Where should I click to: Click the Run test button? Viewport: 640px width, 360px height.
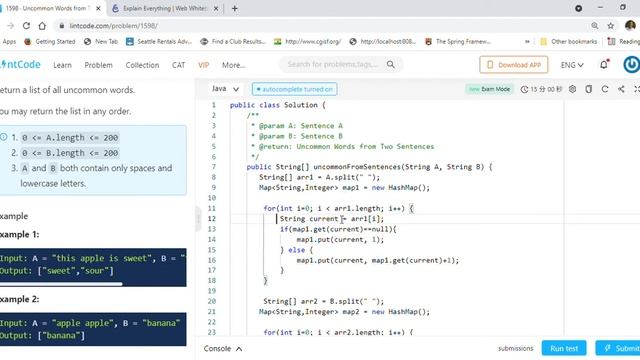[564, 348]
